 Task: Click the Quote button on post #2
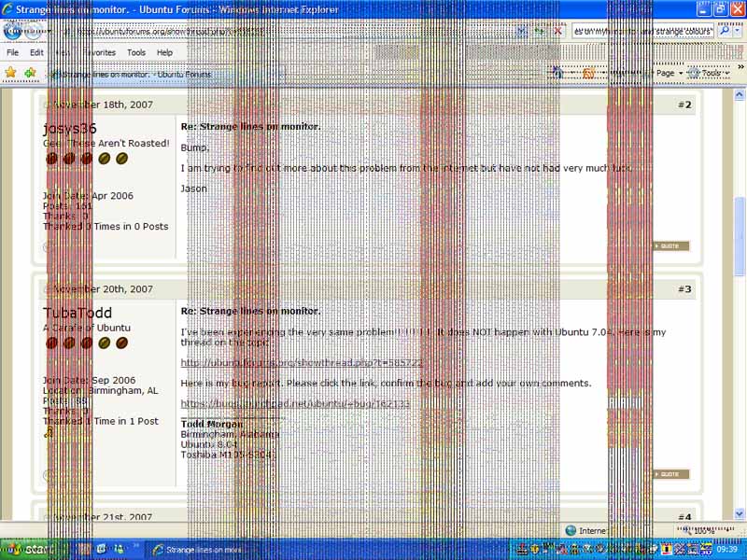[x=671, y=246]
